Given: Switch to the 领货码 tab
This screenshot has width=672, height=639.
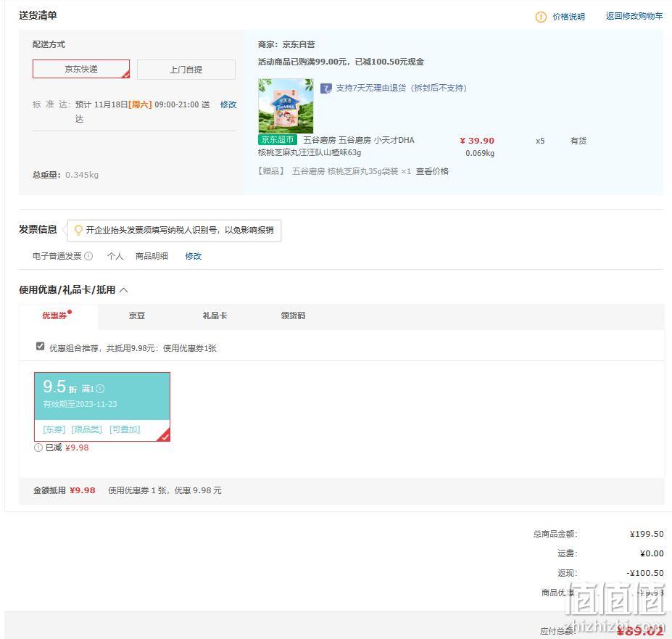Looking at the screenshot, I should 293,316.
